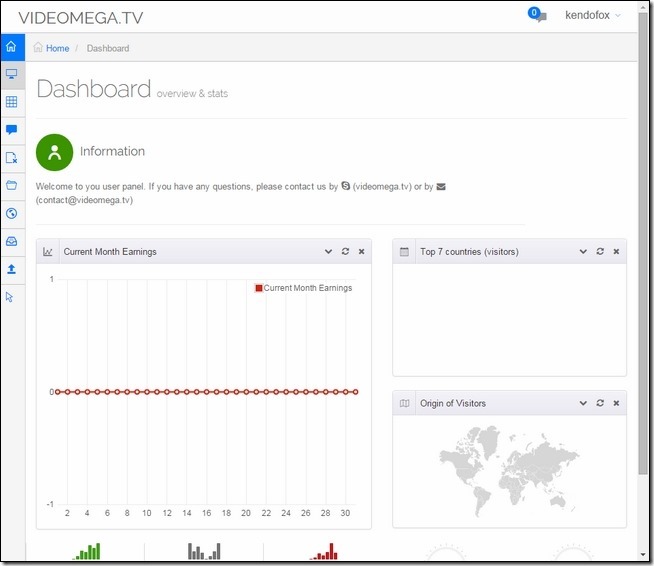The image size is (654, 566).
Task: Click the 'Origin of Visitors' title
Action: 453,403
